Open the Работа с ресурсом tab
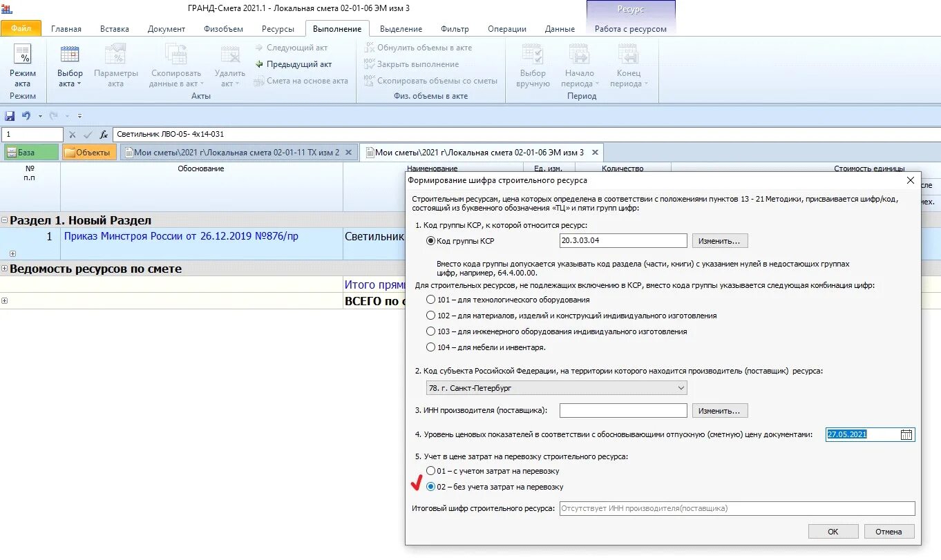Viewport: 941px width, 560px height. pyautogui.click(x=631, y=29)
